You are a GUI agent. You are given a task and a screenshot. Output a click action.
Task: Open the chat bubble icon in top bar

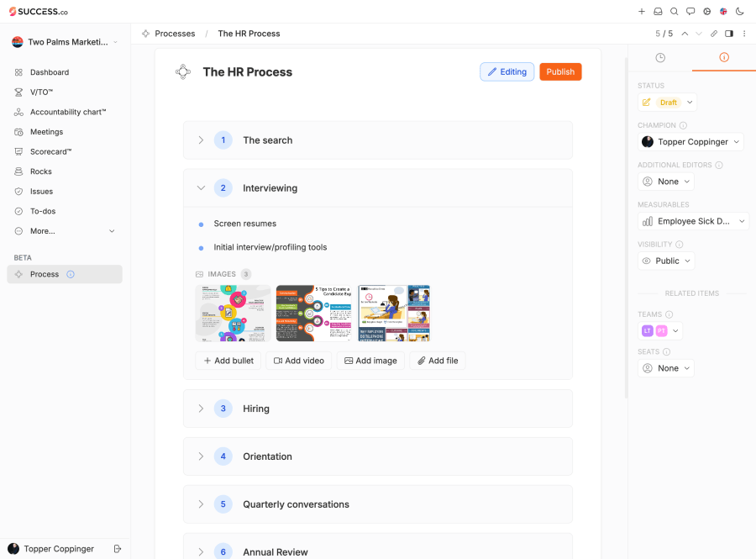690,12
